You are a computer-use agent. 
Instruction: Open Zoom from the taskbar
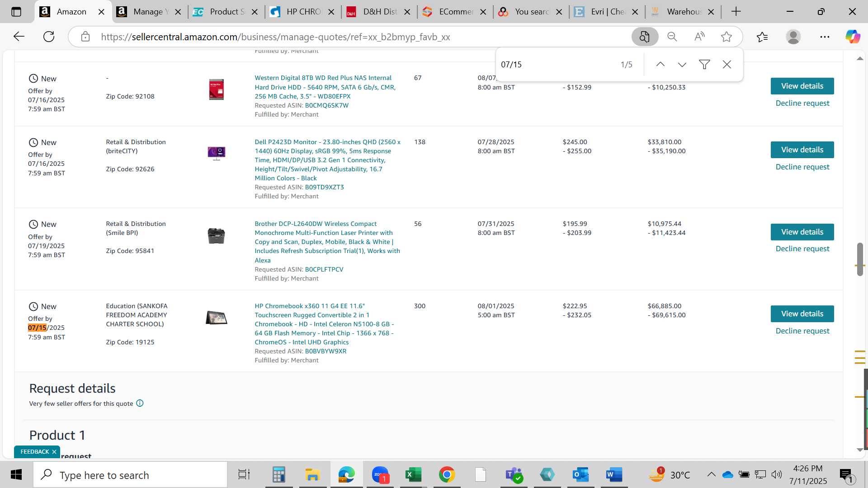click(x=380, y=475)
